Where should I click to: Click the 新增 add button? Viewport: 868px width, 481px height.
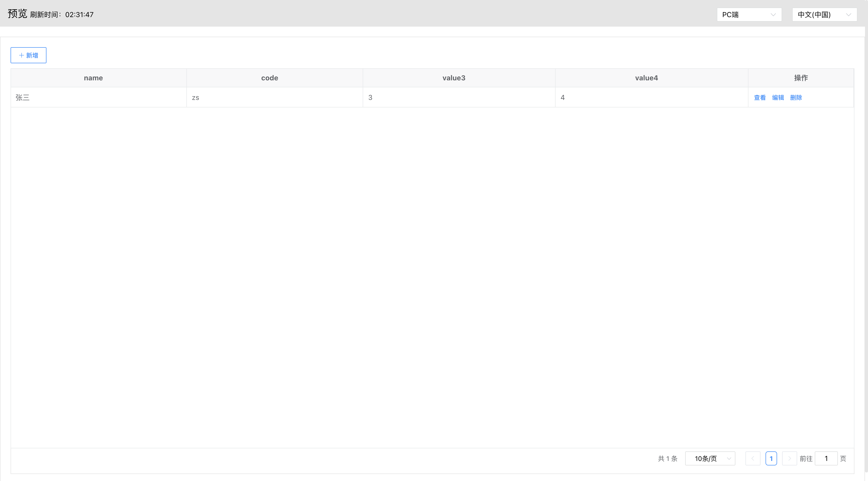[x=28, y=55]
